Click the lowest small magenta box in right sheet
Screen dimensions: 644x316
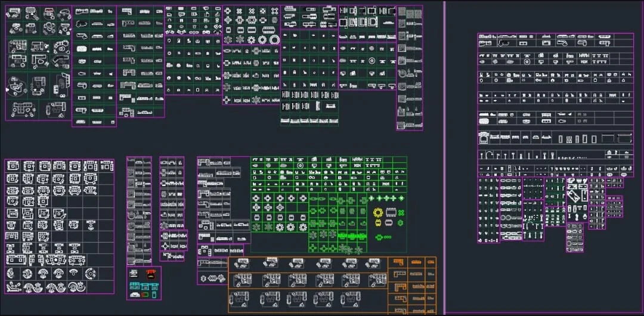(575, 246)
